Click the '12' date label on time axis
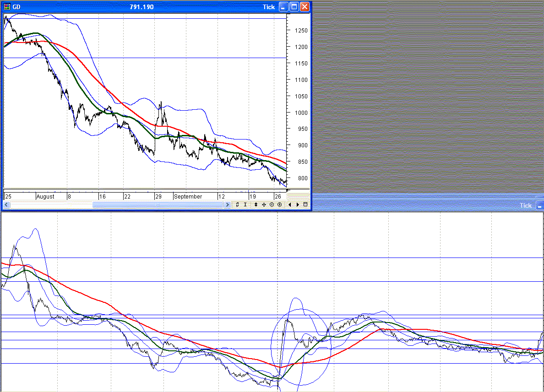The image size is (544, 392). (221, 197)
